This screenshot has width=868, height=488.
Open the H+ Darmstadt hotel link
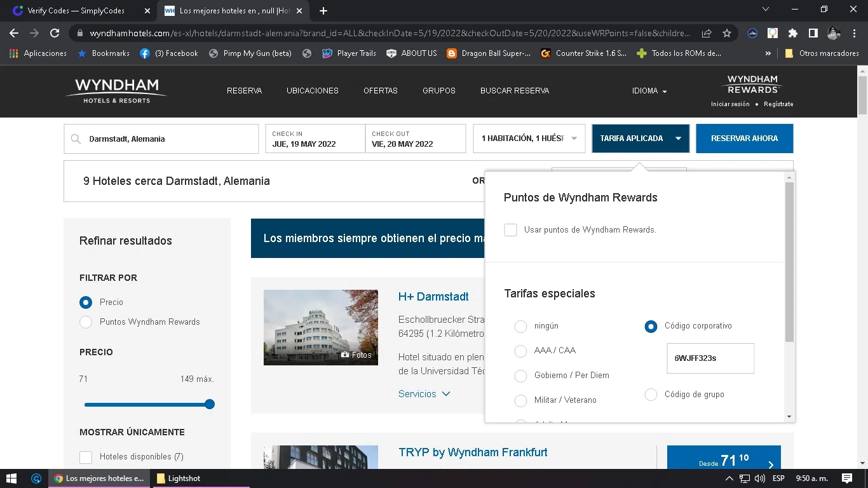(433, 297)
